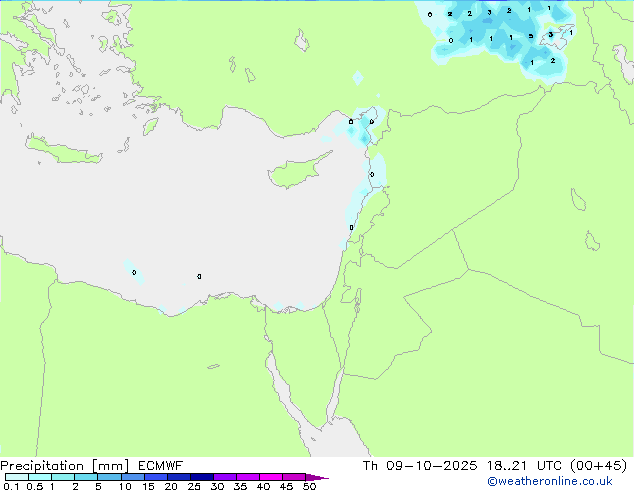Pick the 1–2 mm legend color box
The image size is (634, 490).
[x=63, y=477]
